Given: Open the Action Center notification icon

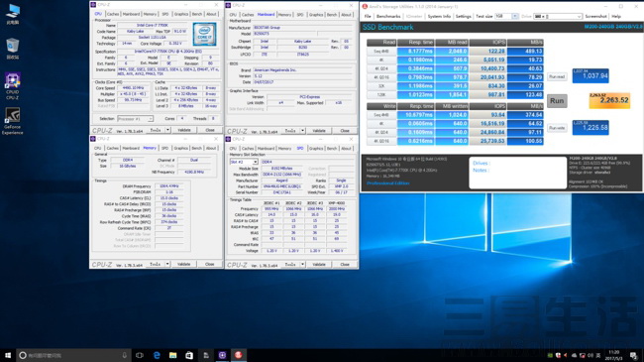Looking at the screenshot, I should 634,355.
